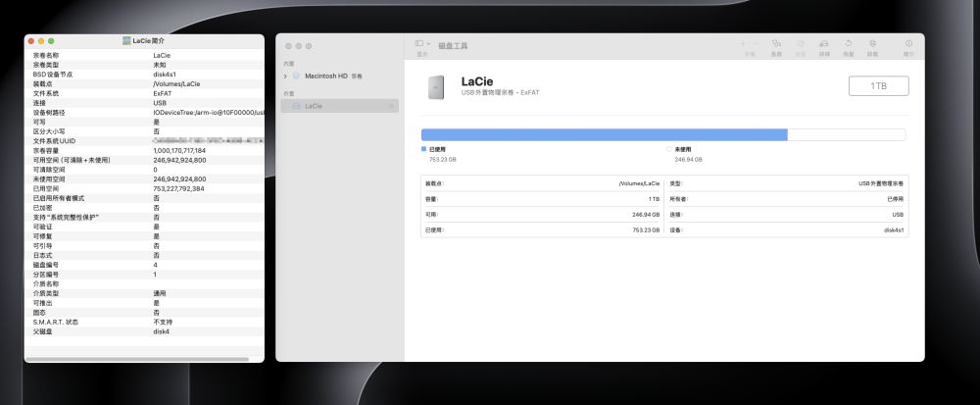Select Macintosh HD in the sidebar

(339, 76)
